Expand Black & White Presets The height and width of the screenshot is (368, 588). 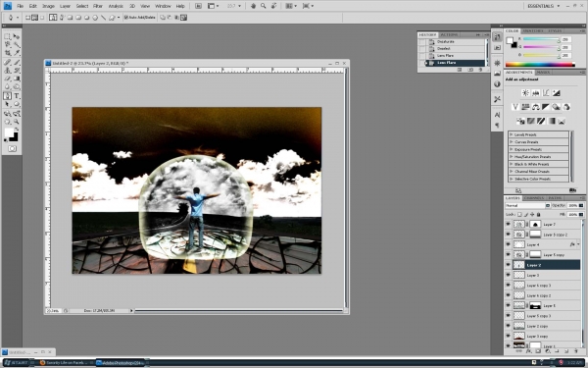(512, 164)
